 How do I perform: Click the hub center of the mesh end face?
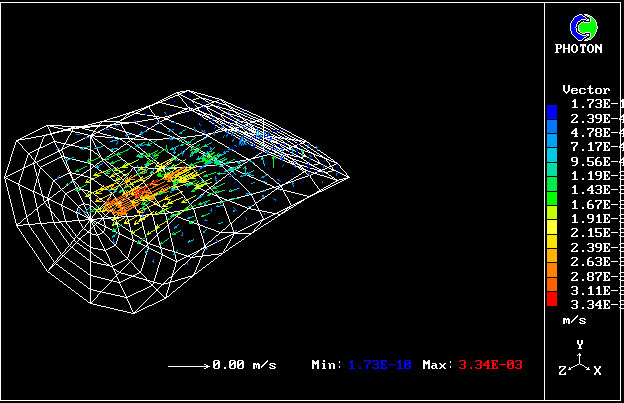pyautogui.click(x=89, y=214)
